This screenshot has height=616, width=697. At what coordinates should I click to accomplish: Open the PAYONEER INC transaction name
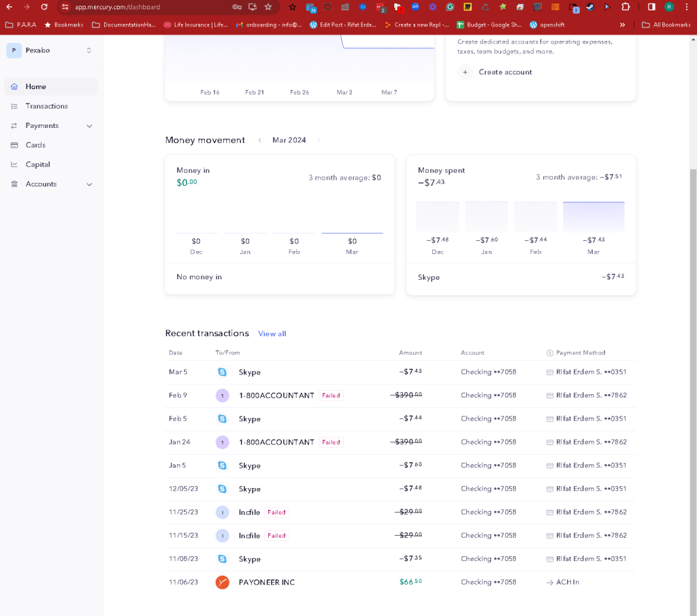(267, 582)
